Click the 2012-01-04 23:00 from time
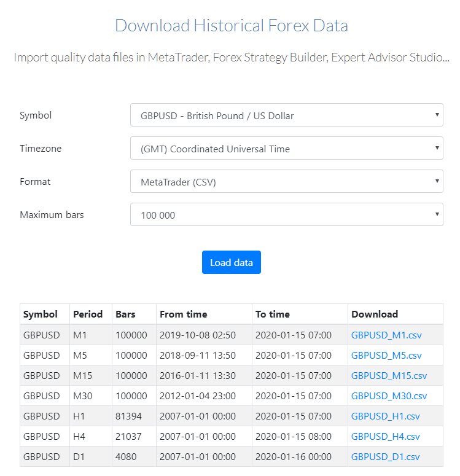Viewport: 460px width, 476px height. (198, 396)
